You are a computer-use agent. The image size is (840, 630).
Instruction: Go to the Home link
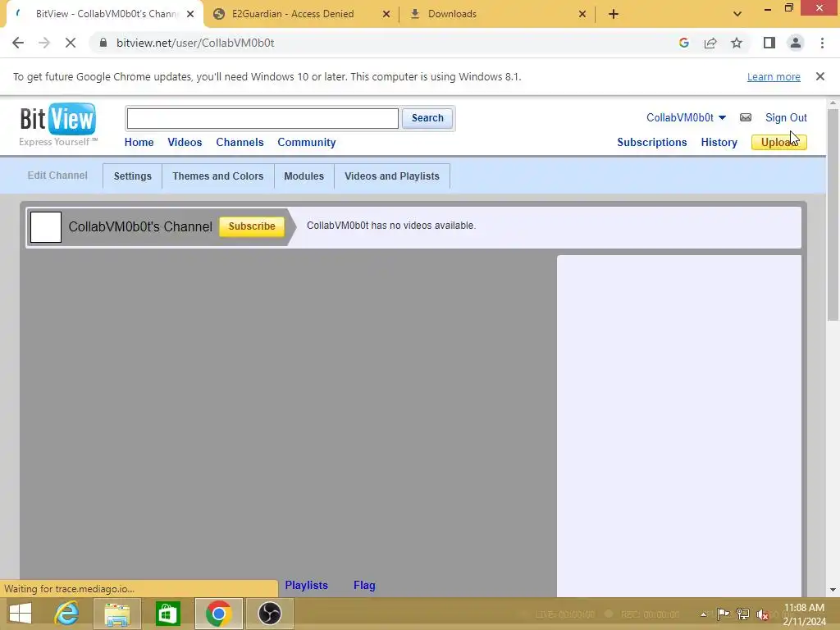click(x=139, y=143)
